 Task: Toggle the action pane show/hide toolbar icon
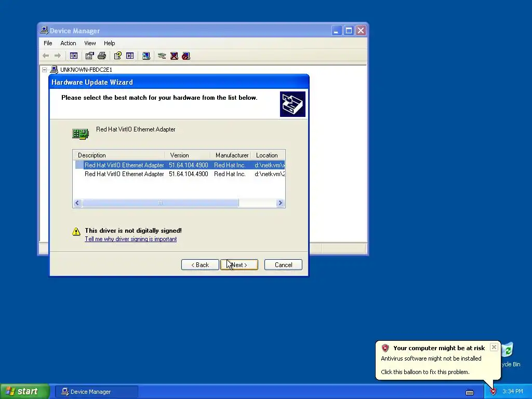pyautogui.click(x=130, y=56)
